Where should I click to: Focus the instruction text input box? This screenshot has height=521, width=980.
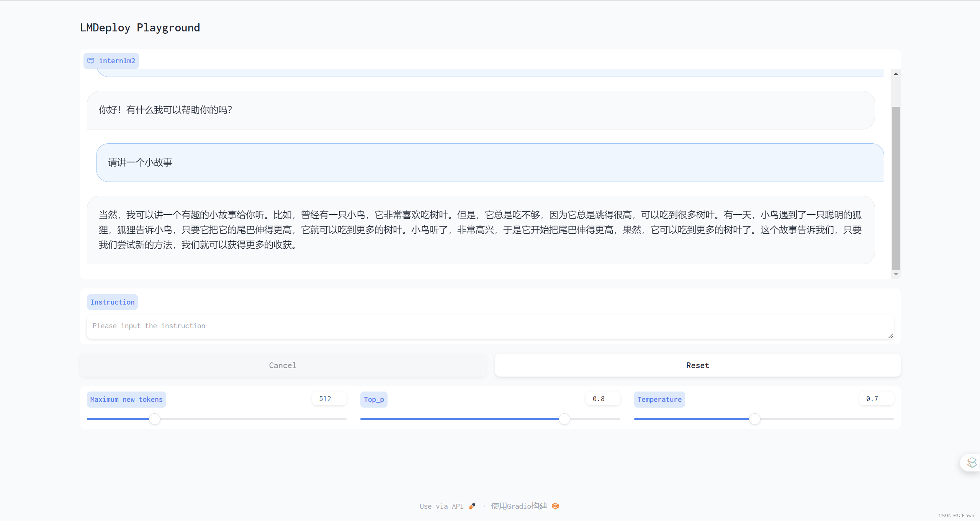[490, 326]
